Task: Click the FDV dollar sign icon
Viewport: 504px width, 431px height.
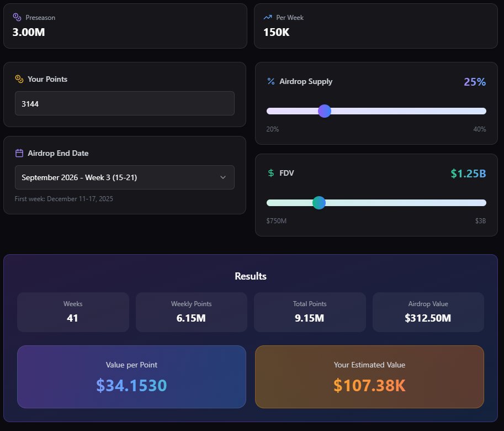Action: 271,173
